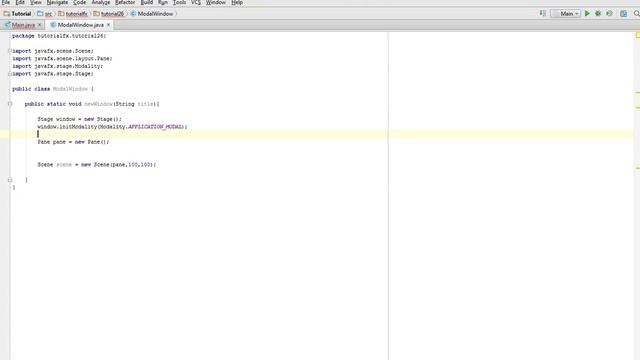Screen dimensions: 640x360
Task: Open the Help menu
Action: tap(237, 2)
